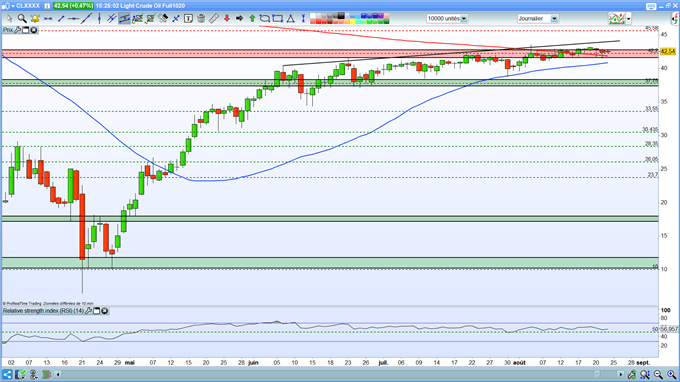Close the RSI indicator panel

(x=105, y=311)
